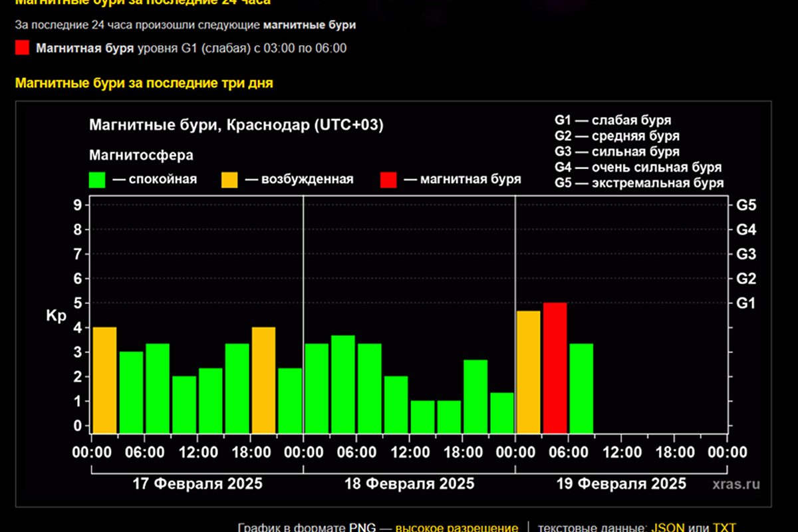Click the red магнитная буря legend swatch

point(388,180)
